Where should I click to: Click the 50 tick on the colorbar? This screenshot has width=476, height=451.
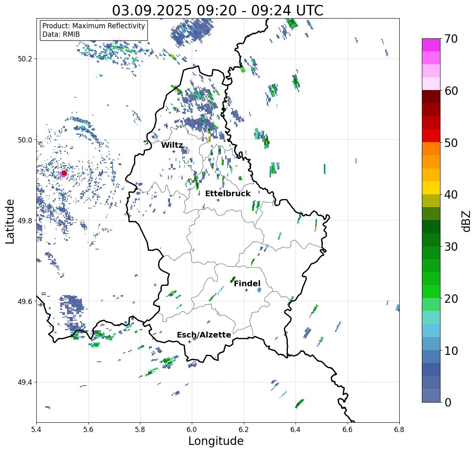tap(451, 143)
